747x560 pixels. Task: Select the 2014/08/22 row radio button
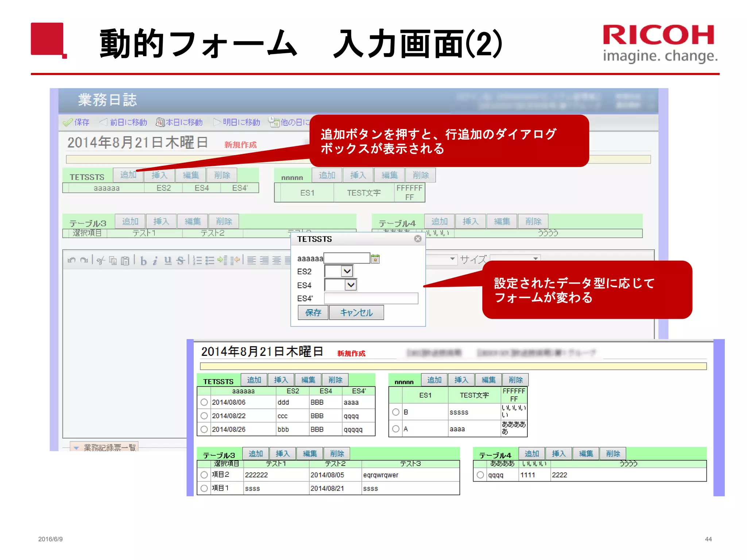[204, 416]
